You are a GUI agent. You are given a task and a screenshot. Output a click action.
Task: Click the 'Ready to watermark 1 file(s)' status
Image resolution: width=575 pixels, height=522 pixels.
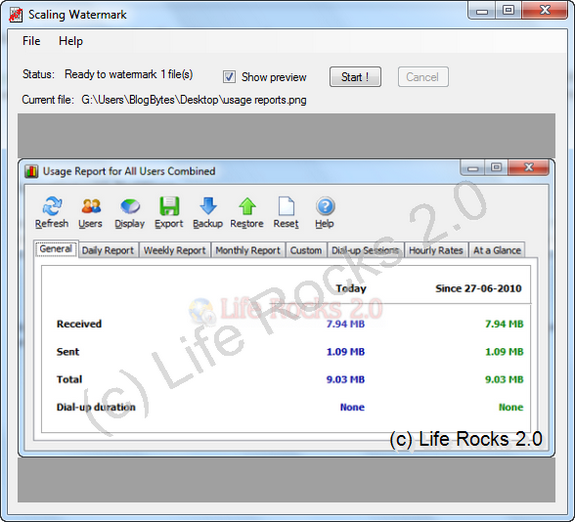[129, 74]
